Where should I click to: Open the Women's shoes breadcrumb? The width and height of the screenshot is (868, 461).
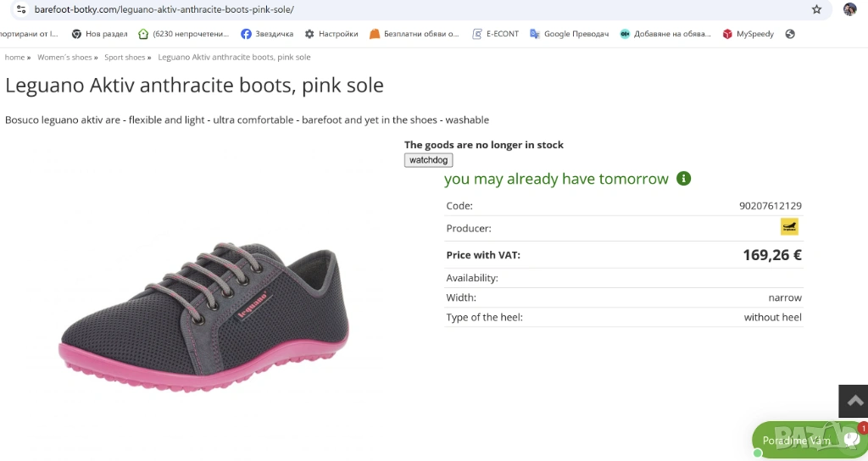pos(64,58)
